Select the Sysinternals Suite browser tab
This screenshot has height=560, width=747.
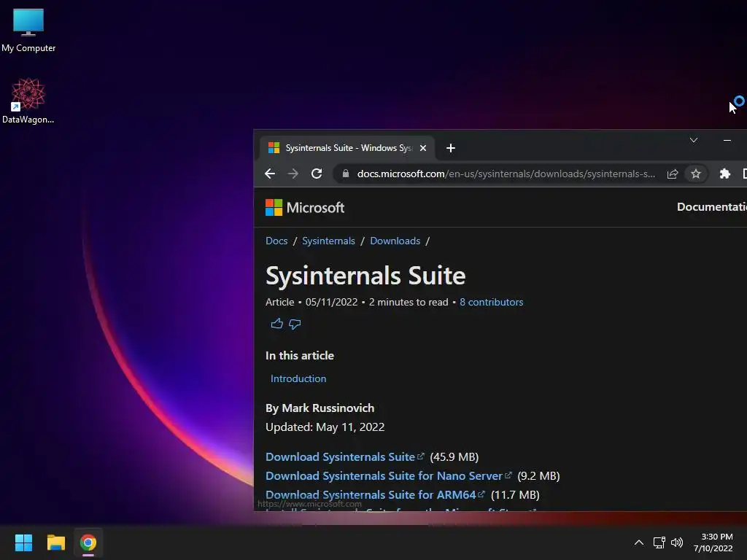(x=347, y=148)
